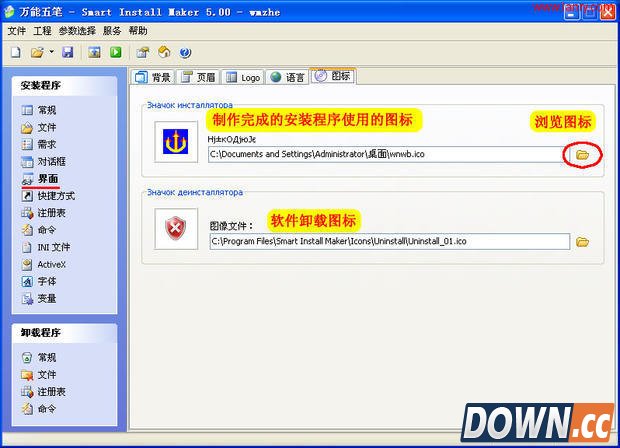Open the 需求 section
This screenshot has width=620, height=448.
(39, 144)
